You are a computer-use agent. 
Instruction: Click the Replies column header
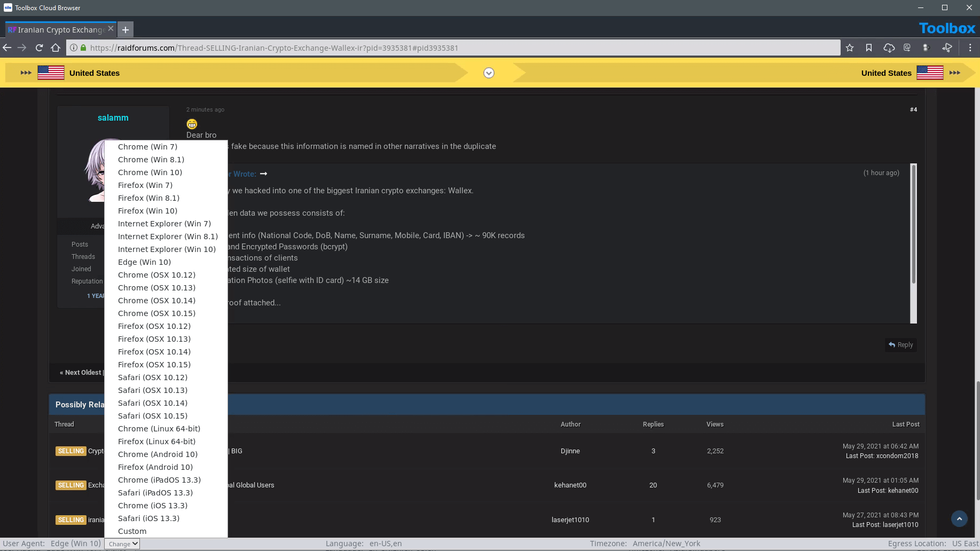(x=653, y=424)
